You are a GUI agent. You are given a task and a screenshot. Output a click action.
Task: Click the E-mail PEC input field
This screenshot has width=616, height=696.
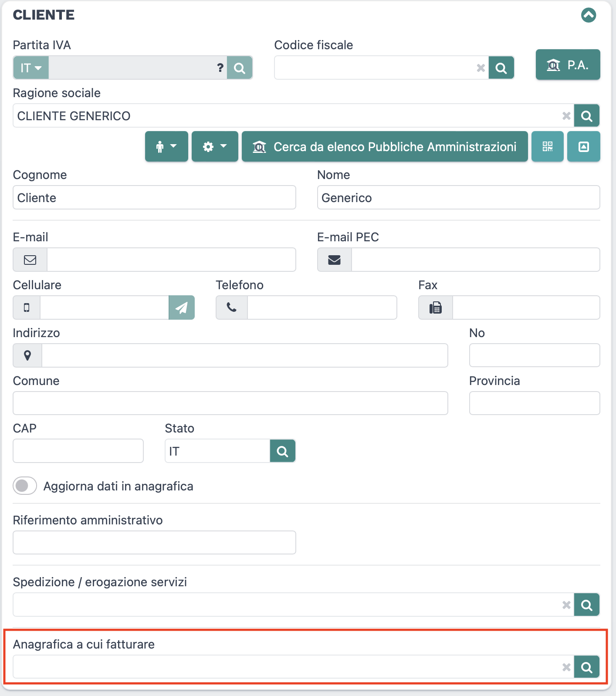(x=475, y=260)
